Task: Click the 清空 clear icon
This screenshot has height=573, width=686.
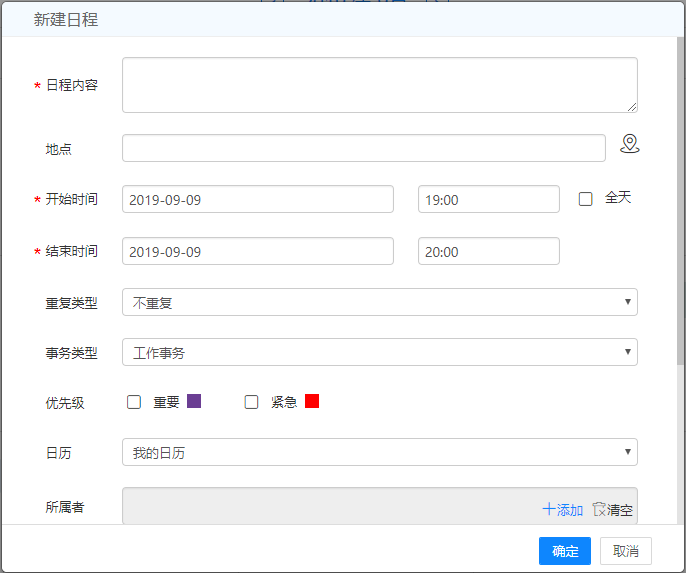Action: coord(599,509)
